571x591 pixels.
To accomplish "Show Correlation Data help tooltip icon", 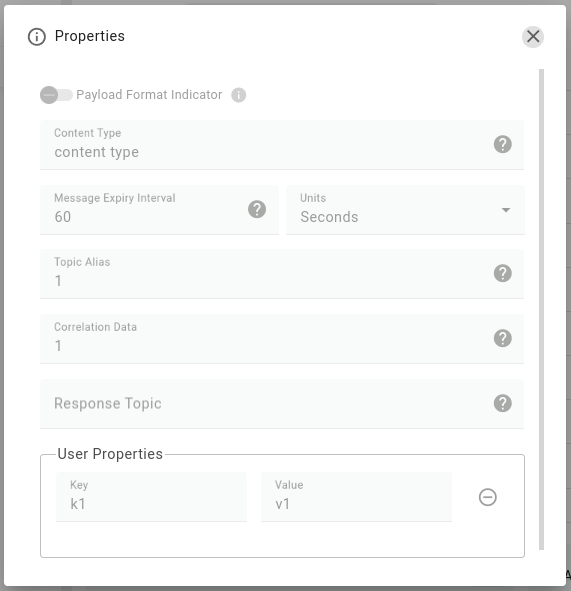I will point(502,338).
